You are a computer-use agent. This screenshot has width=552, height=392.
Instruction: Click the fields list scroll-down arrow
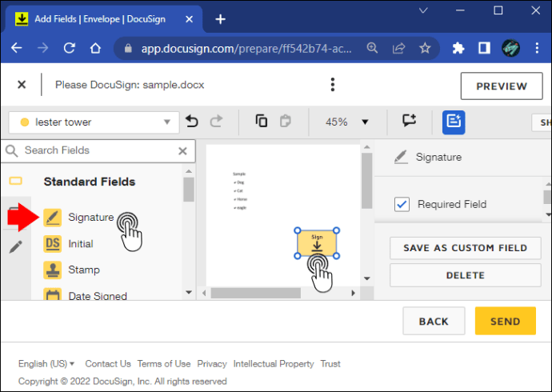[189, 293]
